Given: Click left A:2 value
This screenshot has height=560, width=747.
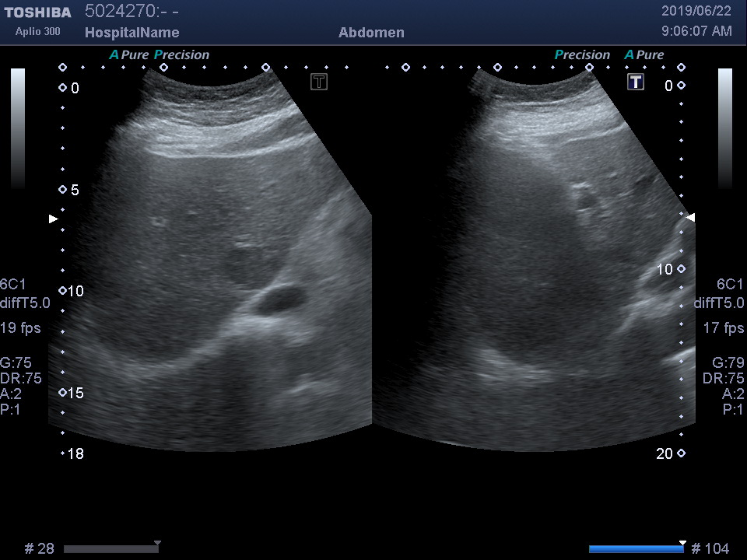Looking at the screenshot, I should coord(11,394).
